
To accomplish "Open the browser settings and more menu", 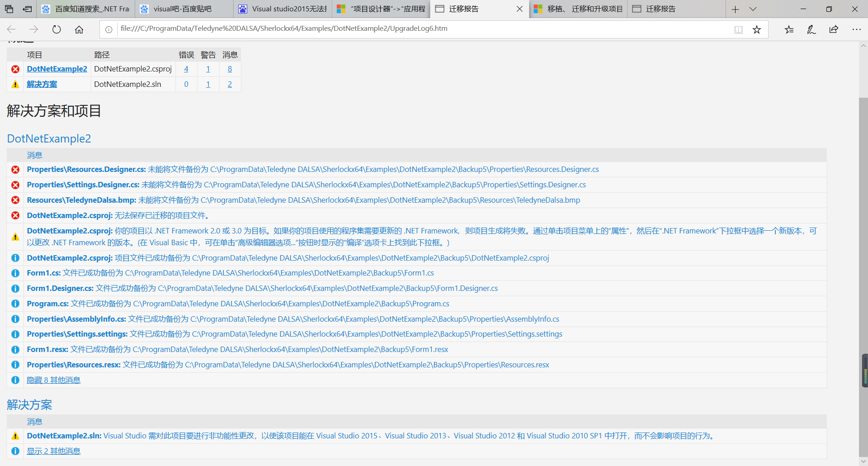I will click(x=856, y=29).
